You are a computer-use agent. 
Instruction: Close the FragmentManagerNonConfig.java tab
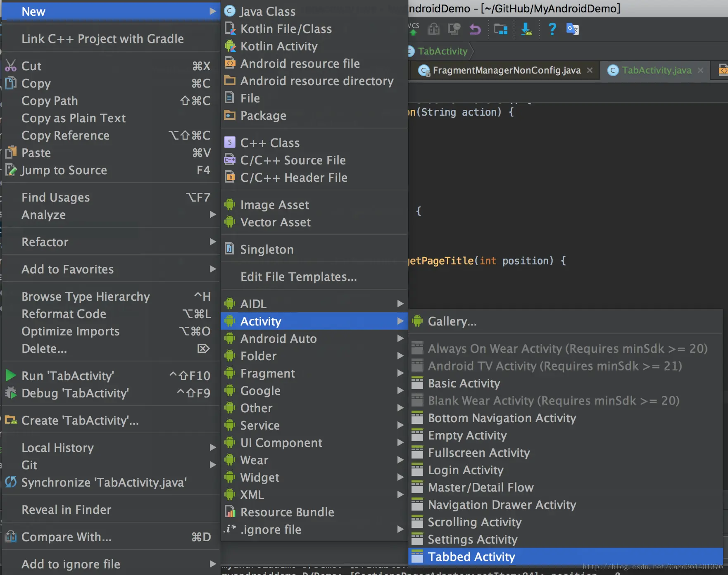[x=590, y=70]
